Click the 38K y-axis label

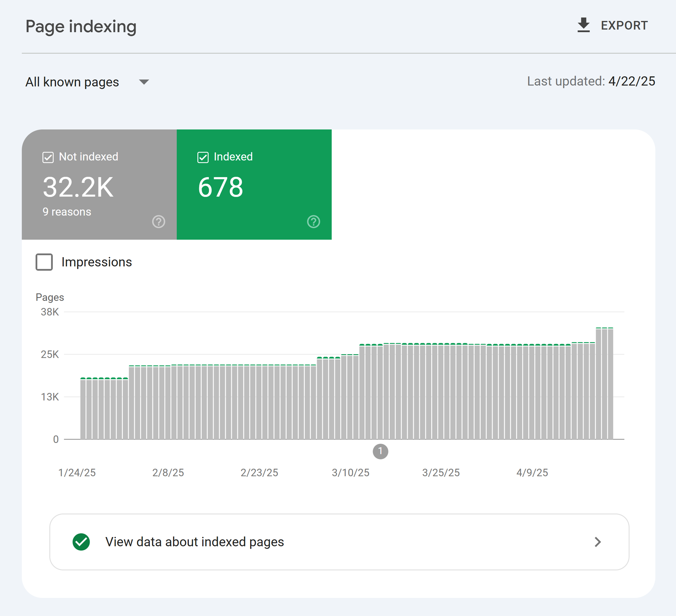click(50, 312)
